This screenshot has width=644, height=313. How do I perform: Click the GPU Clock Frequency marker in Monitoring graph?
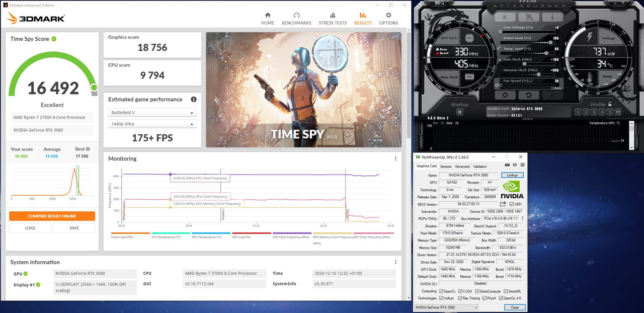(170, 199)
